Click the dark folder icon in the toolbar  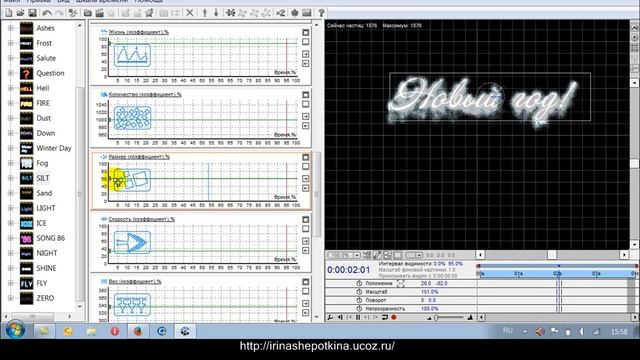[87, 13]
